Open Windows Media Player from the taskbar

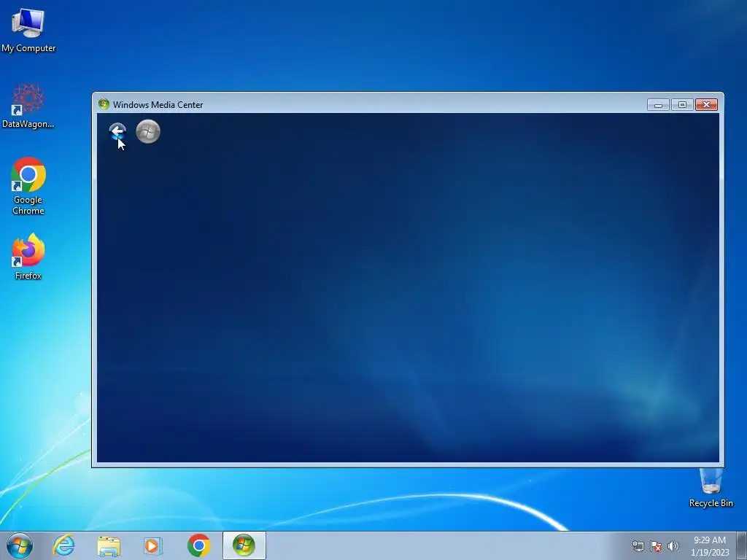coord(153,545)
